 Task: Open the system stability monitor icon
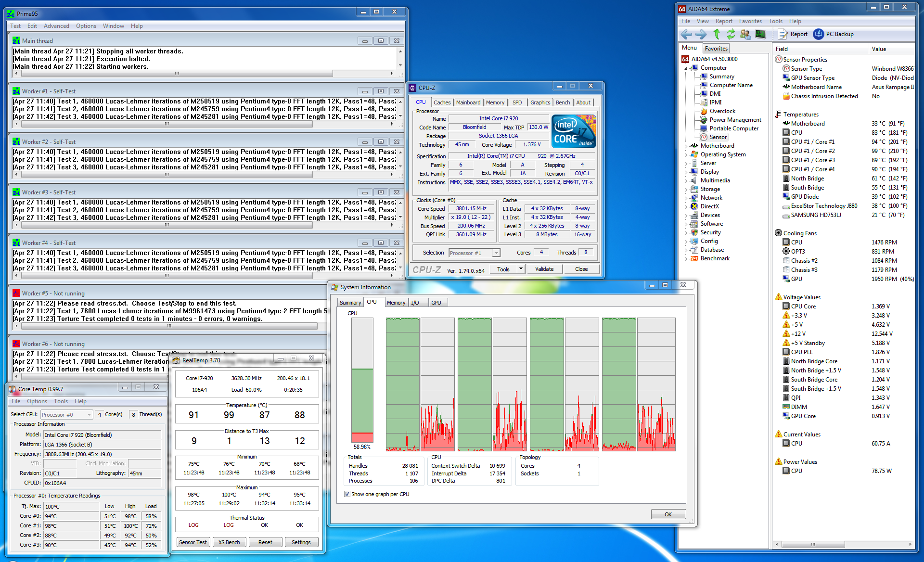tap(760, 34)
